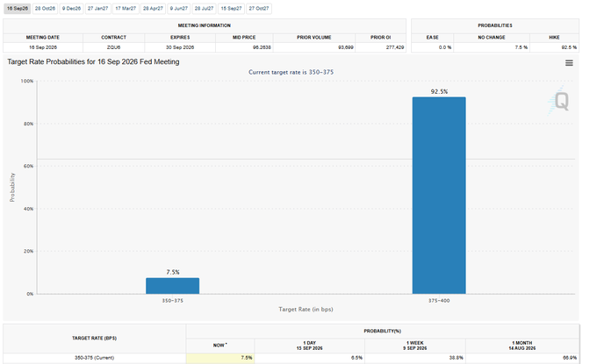Click the MID PRICE column header

[244, 37]
